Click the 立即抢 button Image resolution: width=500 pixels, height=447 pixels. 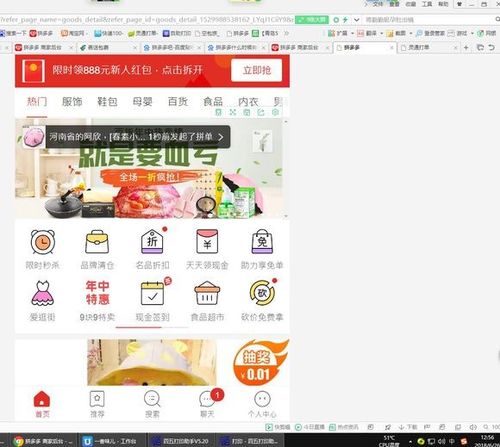coord(257,70)
